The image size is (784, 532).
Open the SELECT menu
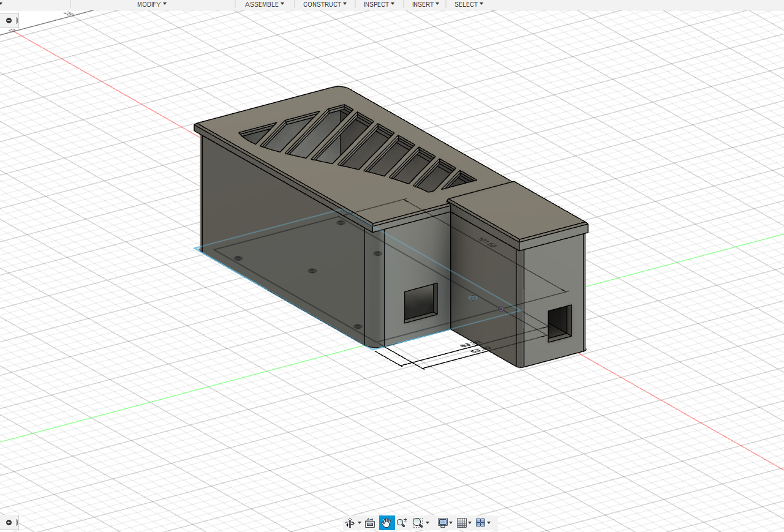[x=469, y=4]
